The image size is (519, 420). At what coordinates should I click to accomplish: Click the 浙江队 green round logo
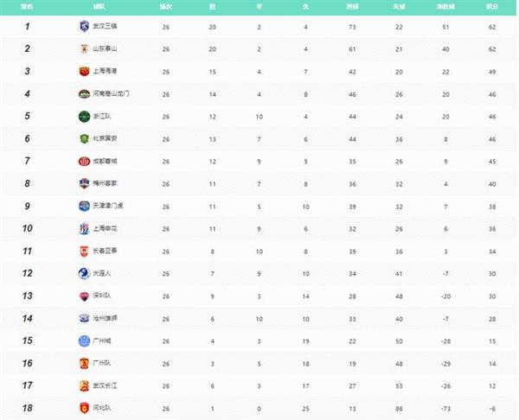(85, 117)
